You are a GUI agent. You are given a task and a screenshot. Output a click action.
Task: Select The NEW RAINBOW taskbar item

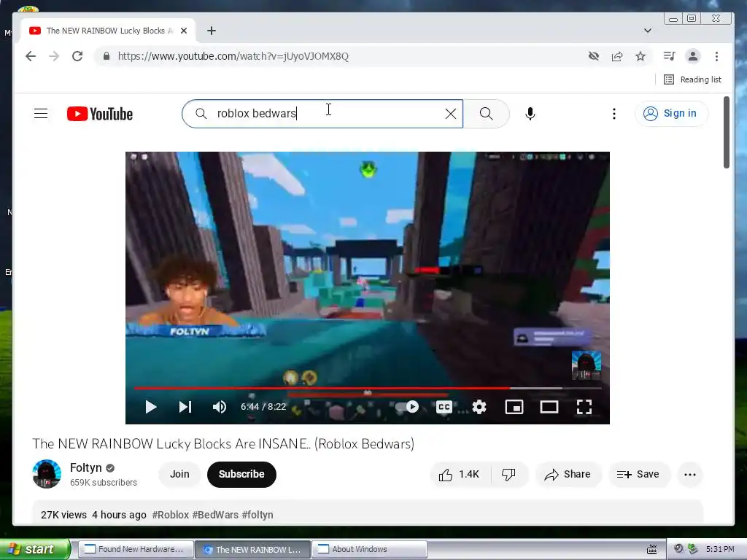coord(252,549)
